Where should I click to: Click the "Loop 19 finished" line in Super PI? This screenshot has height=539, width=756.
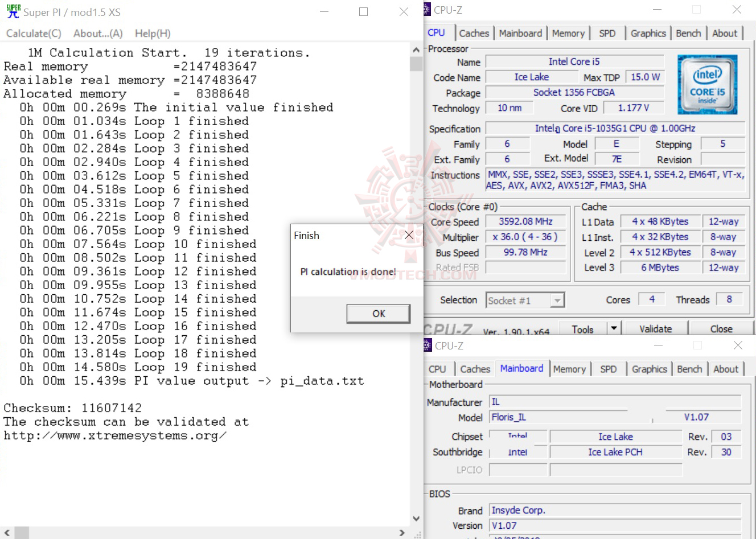click(x=138, y=367)
